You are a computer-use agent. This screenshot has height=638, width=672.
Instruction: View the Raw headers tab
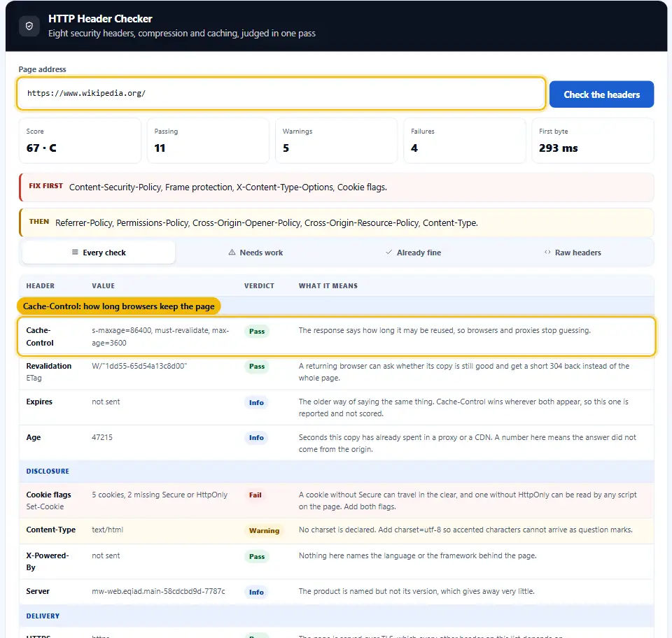coord(573,253)
